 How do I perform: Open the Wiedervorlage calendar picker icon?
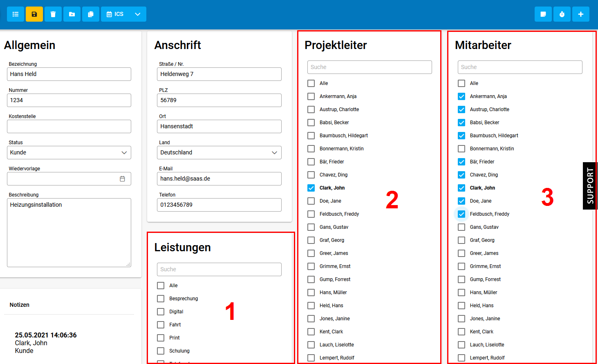point(122,179)
